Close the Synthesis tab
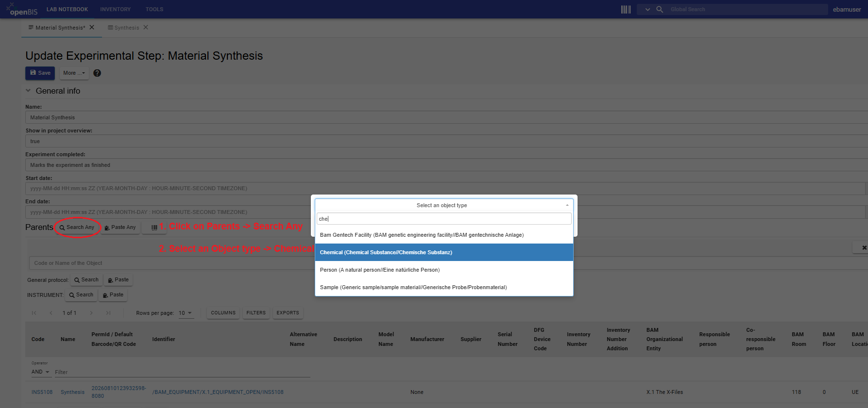The image size is (868, 408). (146, 28)
